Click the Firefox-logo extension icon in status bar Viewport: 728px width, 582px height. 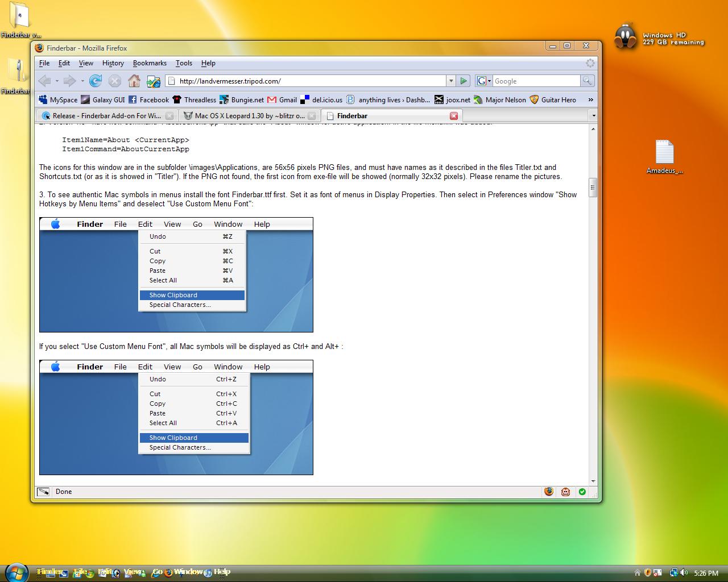coord(549,492)
